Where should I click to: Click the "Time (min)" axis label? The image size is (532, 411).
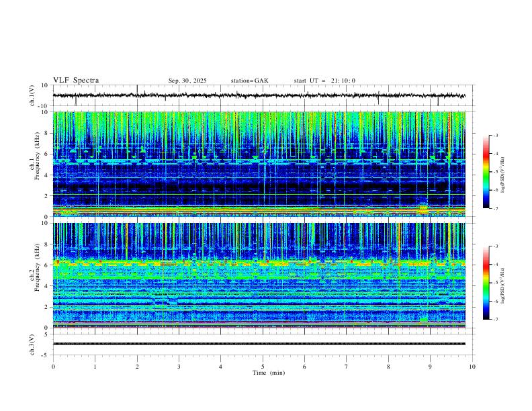(x=269, y=373)
